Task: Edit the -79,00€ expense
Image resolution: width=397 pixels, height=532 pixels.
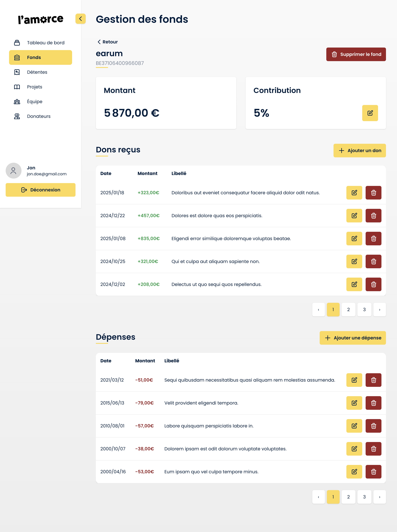Action: coord(354,403)
